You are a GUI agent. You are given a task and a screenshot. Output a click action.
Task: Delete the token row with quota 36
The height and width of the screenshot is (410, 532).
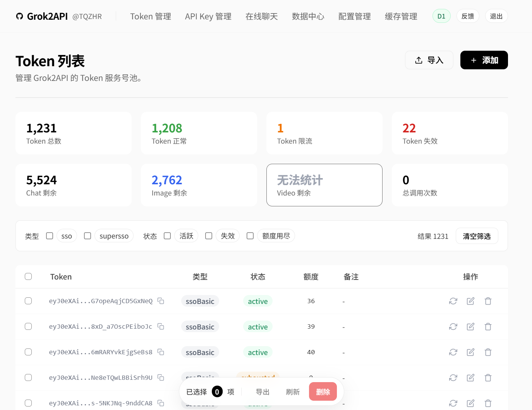pyautogui.click(x=488, y=301)
